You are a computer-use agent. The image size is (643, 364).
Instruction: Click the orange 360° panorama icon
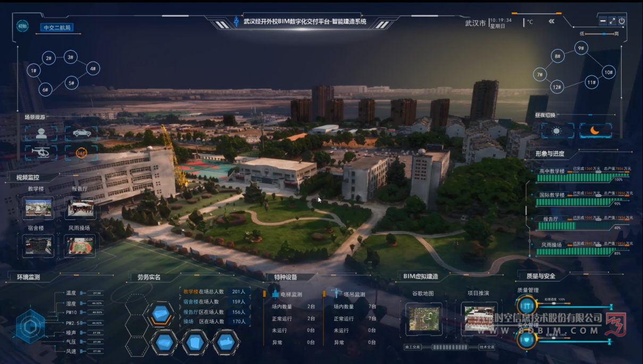(x=81, y=153)
